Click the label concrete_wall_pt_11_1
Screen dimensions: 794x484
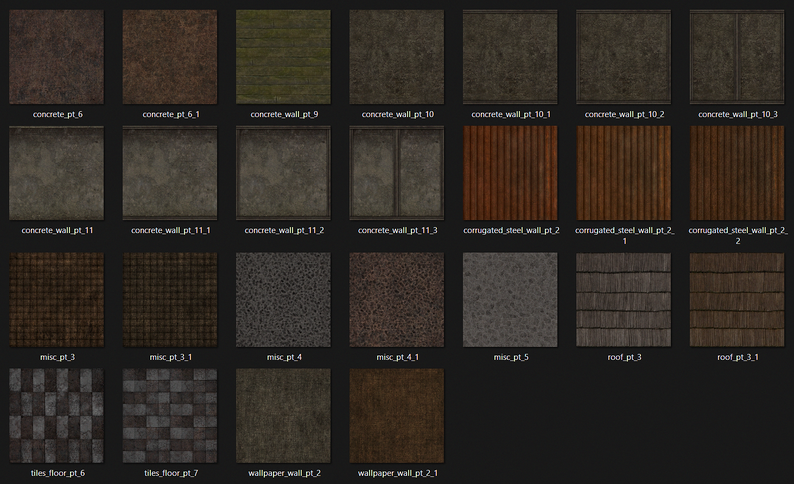[x=171, y=230]
